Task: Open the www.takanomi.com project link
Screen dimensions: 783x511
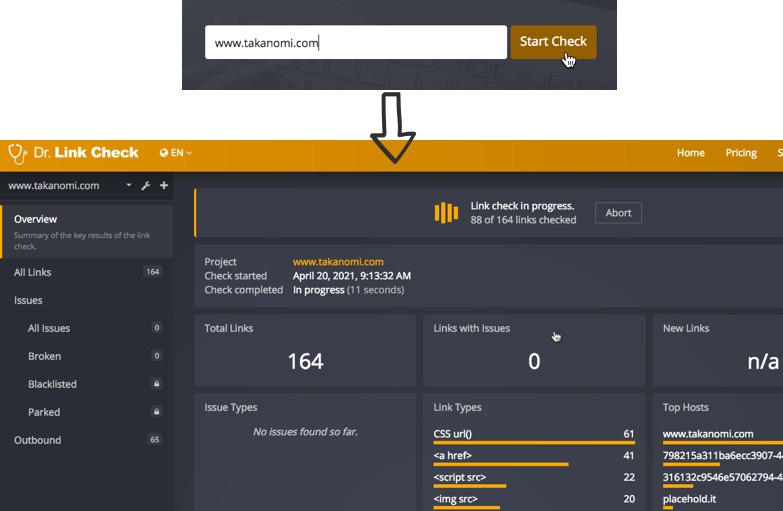Action: point(338,262)
